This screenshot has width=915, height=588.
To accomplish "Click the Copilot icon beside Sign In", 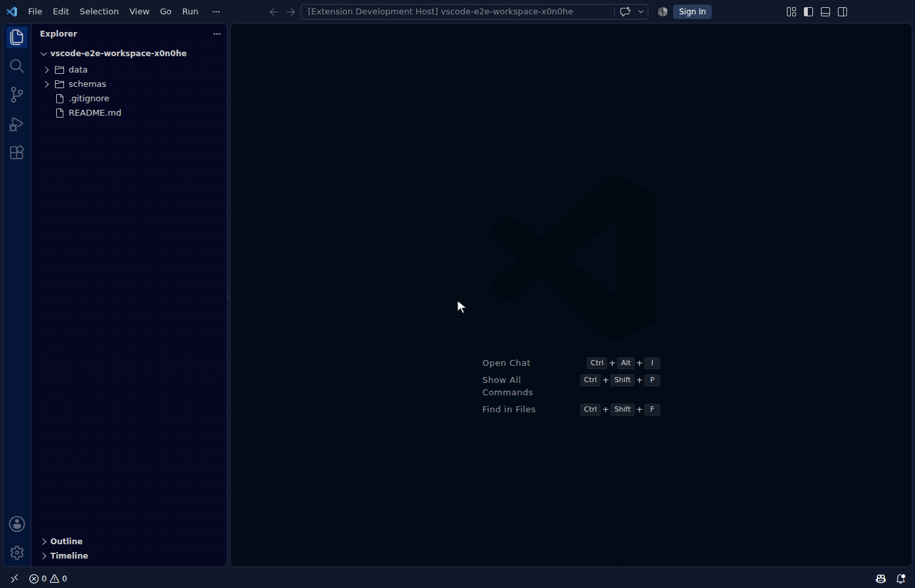I will point(662,12).
